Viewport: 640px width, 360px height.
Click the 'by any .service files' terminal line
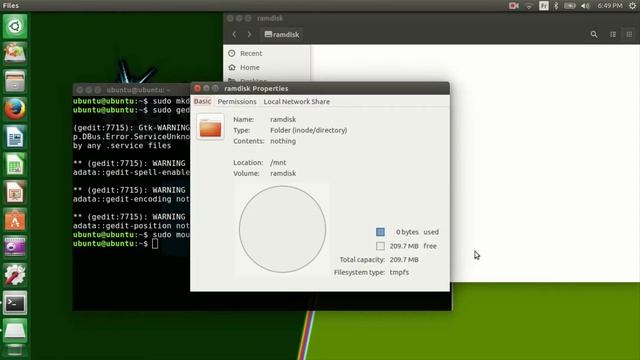click(x=122, y=146)
